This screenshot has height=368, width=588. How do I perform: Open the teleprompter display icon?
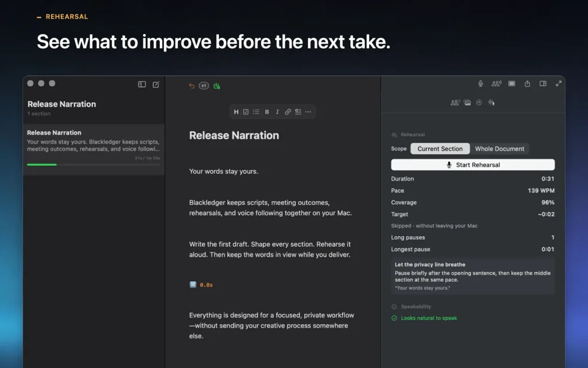(x=512, y=84)
